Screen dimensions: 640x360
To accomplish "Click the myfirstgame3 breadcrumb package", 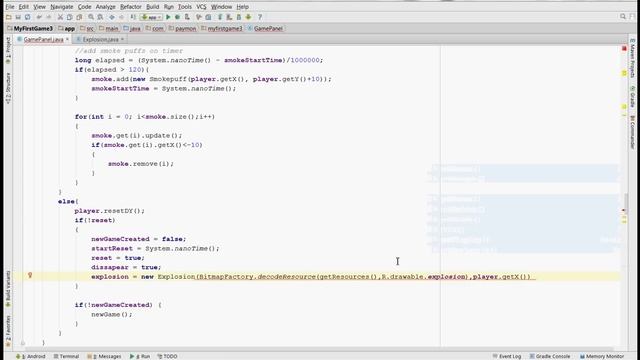I will click(222, 29).
